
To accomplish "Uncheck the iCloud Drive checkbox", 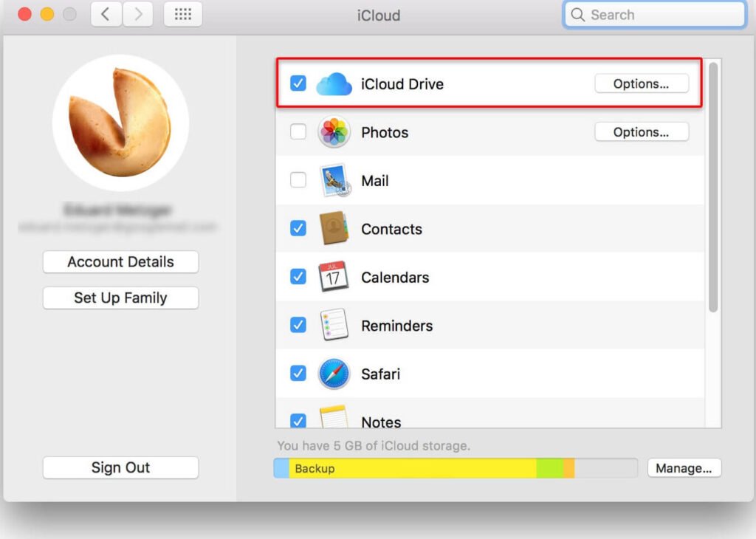I will tap(298, 83).
